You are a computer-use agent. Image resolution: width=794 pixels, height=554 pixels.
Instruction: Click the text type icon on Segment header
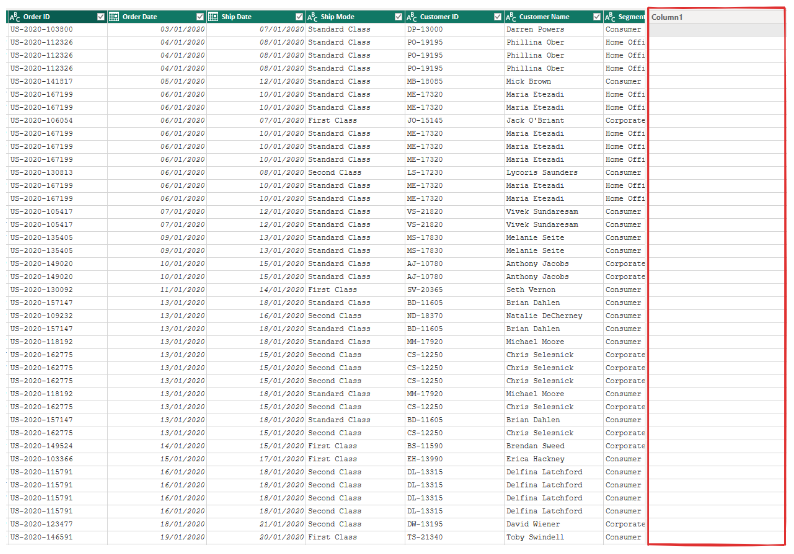pos(610,17)
